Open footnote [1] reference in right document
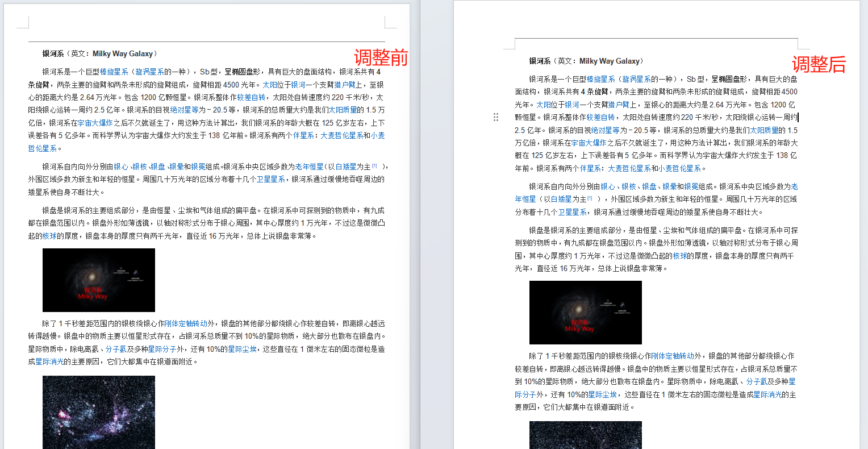 click(x=590, y=198)
